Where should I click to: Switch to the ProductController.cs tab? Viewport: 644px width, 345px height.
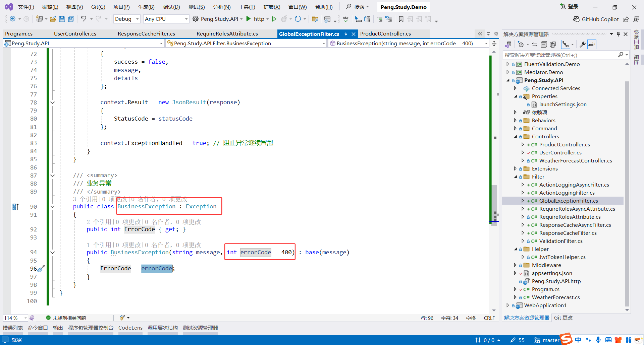click(385, 34)
